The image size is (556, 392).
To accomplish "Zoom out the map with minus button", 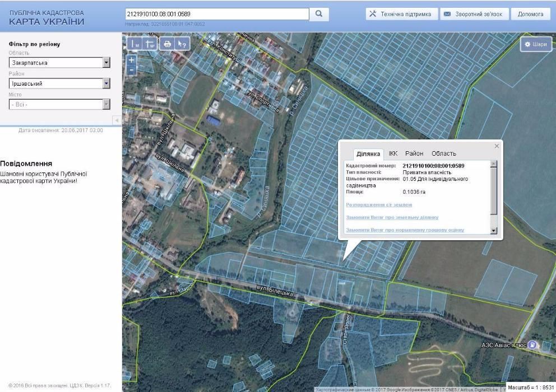I will (x=131, y=70).
